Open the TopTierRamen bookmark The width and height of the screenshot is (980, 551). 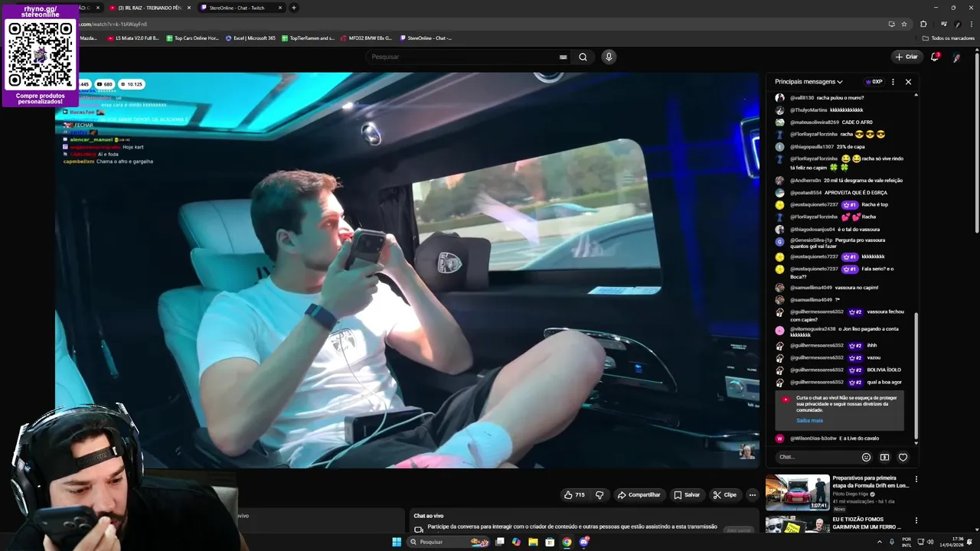point(308,37)
